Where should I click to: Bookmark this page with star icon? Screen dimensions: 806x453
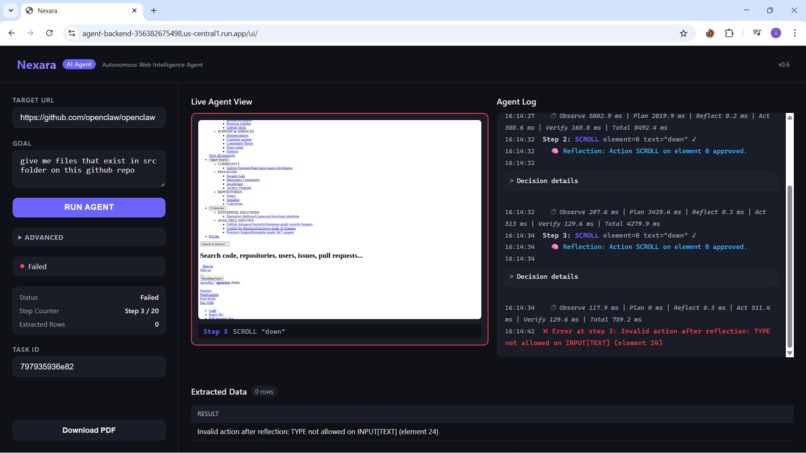683,33
